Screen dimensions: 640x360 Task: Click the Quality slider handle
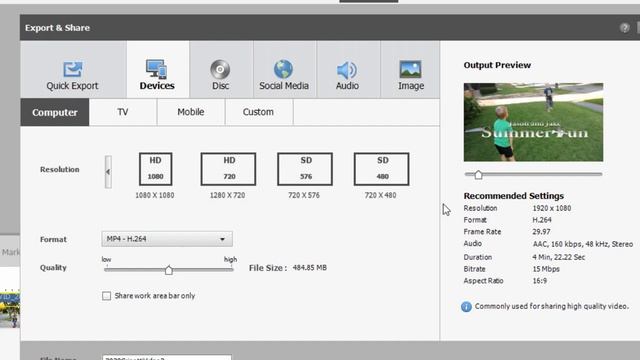pos(169,270)
